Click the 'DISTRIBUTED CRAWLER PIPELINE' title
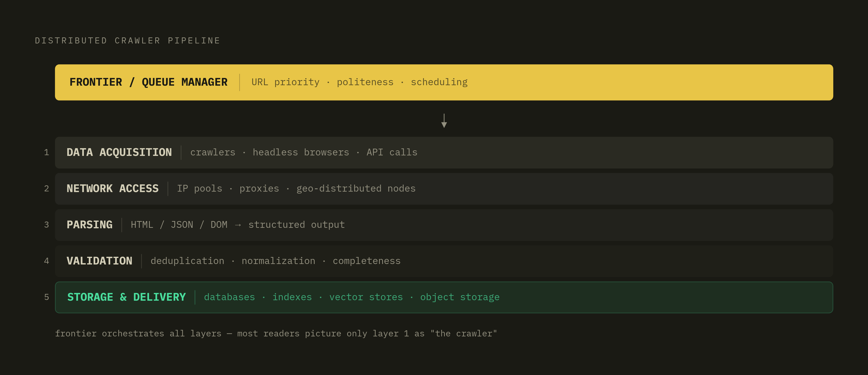 tap(127, 41)
